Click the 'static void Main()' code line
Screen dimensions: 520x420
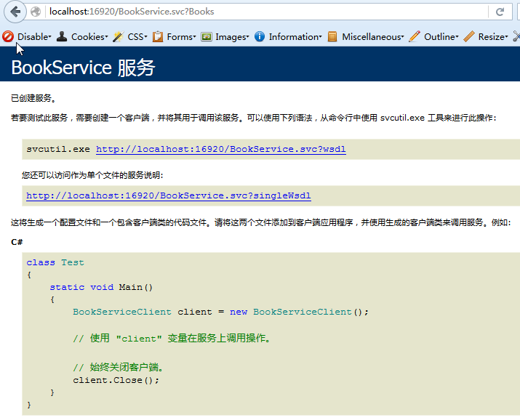point(101,287)
